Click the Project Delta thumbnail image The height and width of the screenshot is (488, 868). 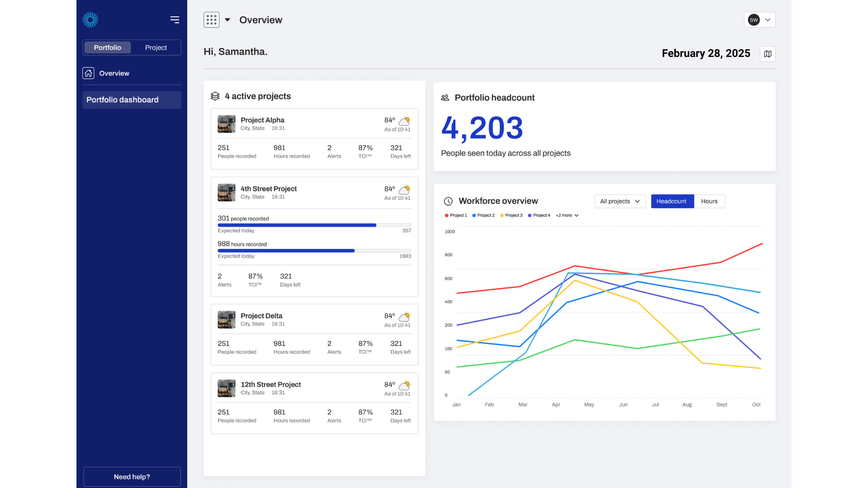(226, 319)
